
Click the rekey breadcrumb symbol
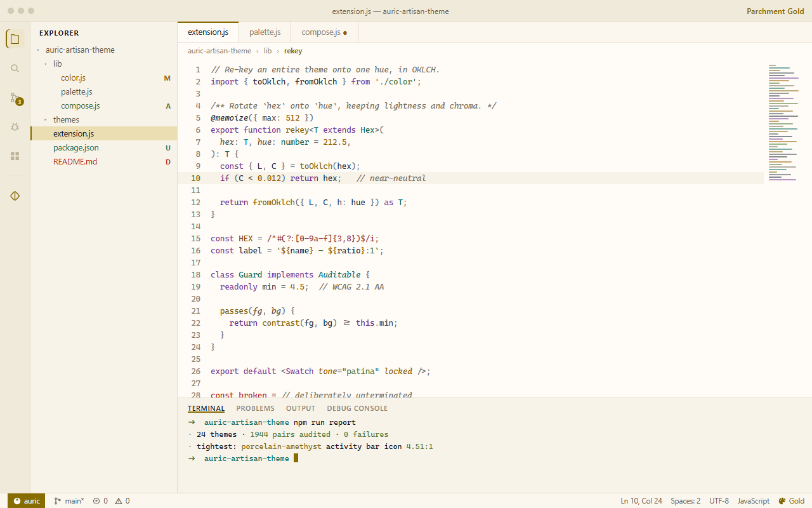(x=293, y=51)
